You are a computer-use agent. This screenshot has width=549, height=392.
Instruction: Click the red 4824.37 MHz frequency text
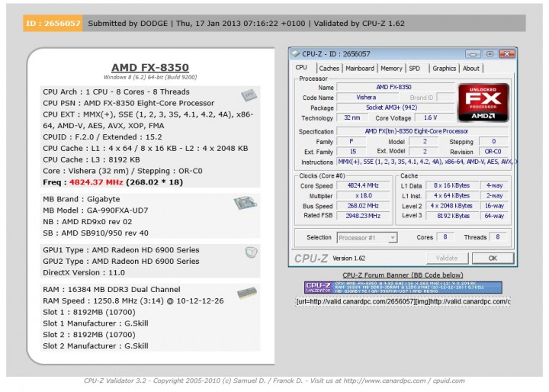pos(96,182)
